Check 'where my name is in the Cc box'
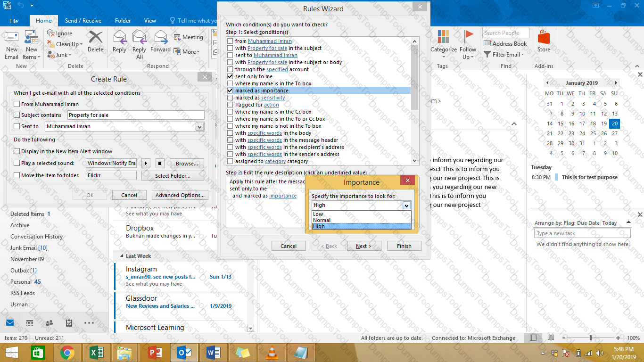This screenshot has height=362, width=644. 230,112
